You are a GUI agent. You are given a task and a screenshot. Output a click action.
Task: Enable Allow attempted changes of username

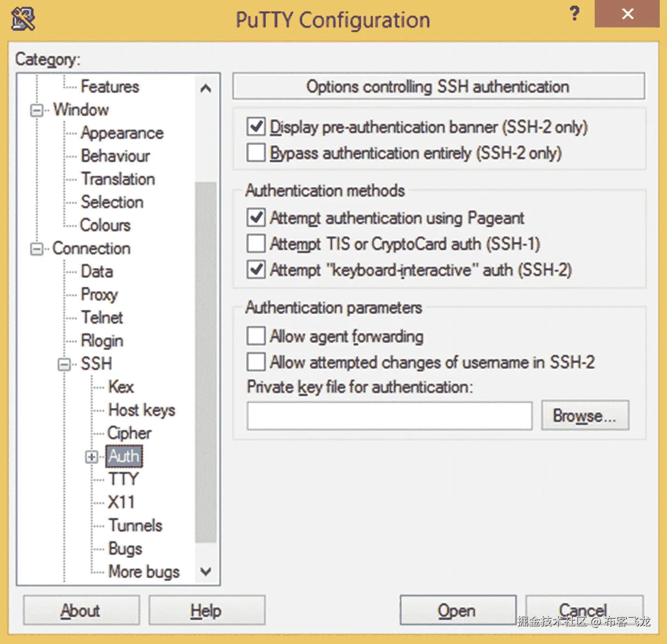tap(256, 362)
